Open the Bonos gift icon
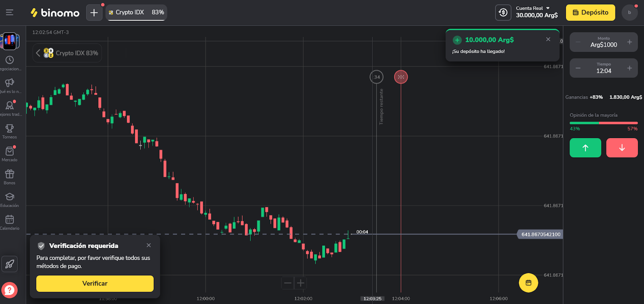644x304 pixels. tap(10, 174)
